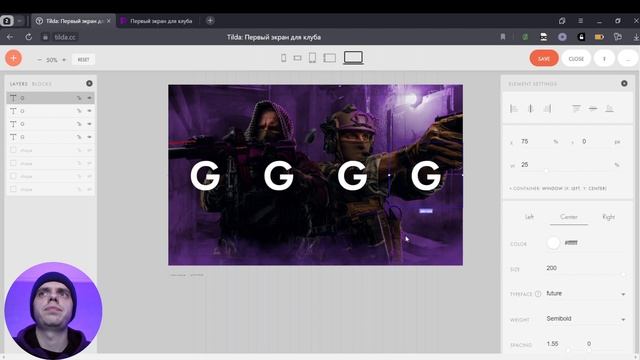Toggle lock on fourth text layer

point(79,137)
